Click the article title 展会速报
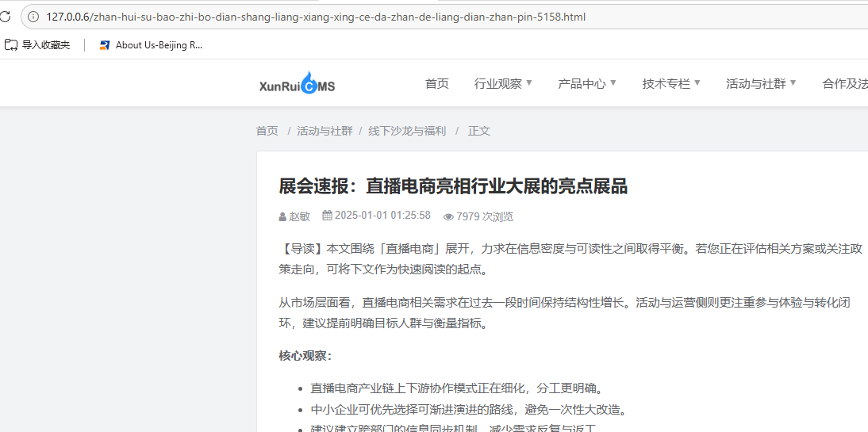This screenshot has width=868, height=432. 453,186
